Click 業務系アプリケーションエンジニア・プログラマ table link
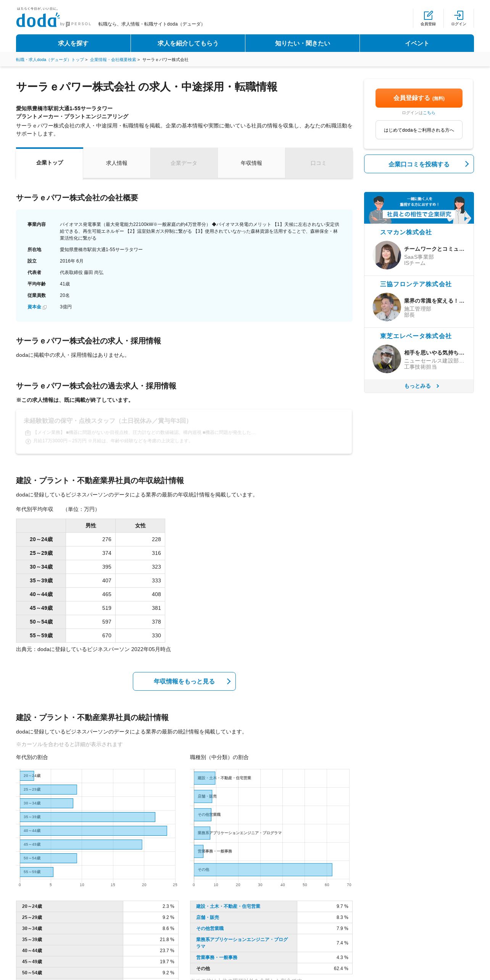This screenshot has height=980, width=490. point(242,943)
